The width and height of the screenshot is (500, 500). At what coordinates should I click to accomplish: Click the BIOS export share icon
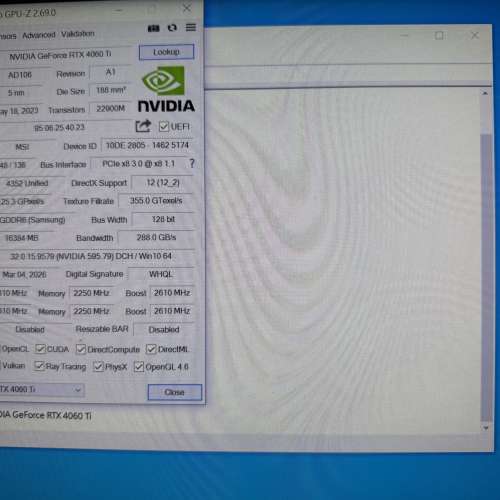point(143,126)
